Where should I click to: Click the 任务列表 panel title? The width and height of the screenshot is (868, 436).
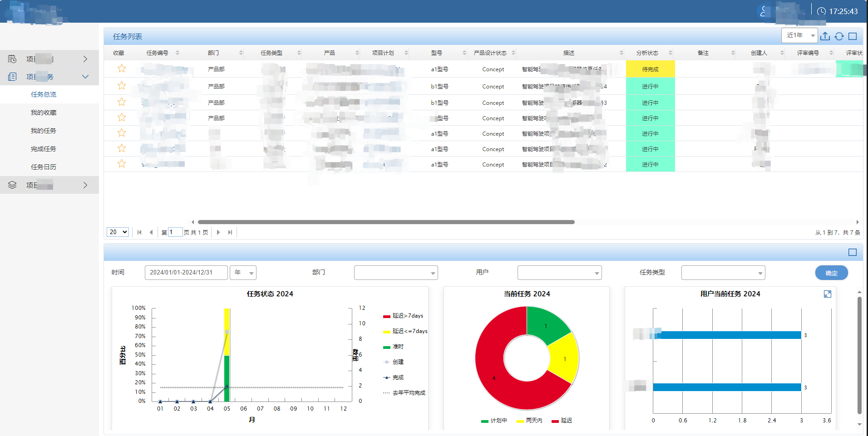[128, 36]
